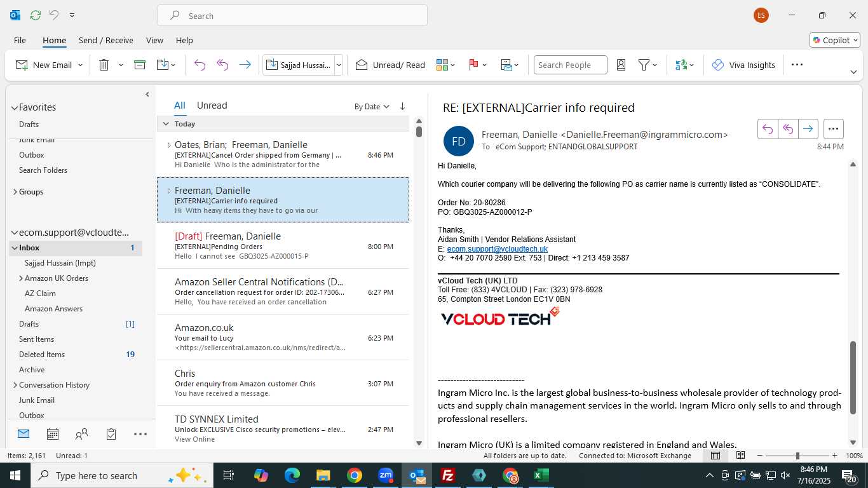Viewport: 868px width, 488px height.
Task: Collapse the ribbon chevron
Action: [853, 72]
